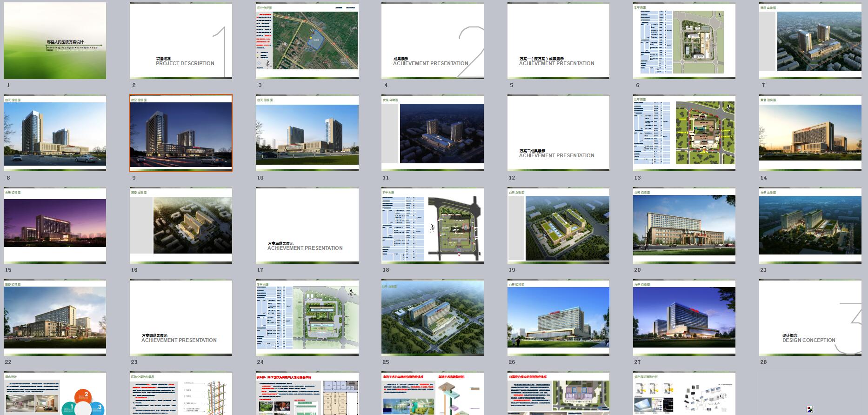Select partial thumbnail with numbered 1-2-3 circles
This screenshot has width=868, height=415.
point(55,394)
